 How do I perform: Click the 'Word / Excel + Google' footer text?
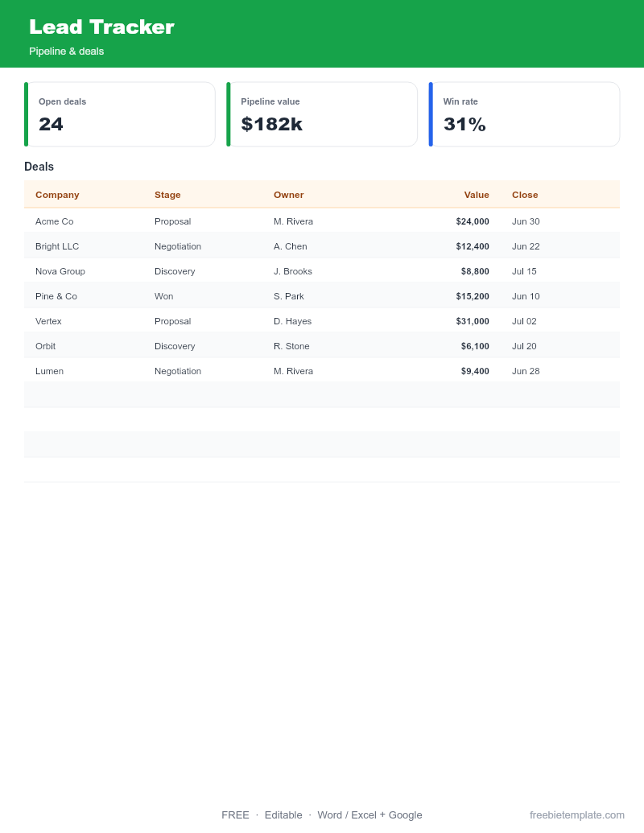(369, 815)
